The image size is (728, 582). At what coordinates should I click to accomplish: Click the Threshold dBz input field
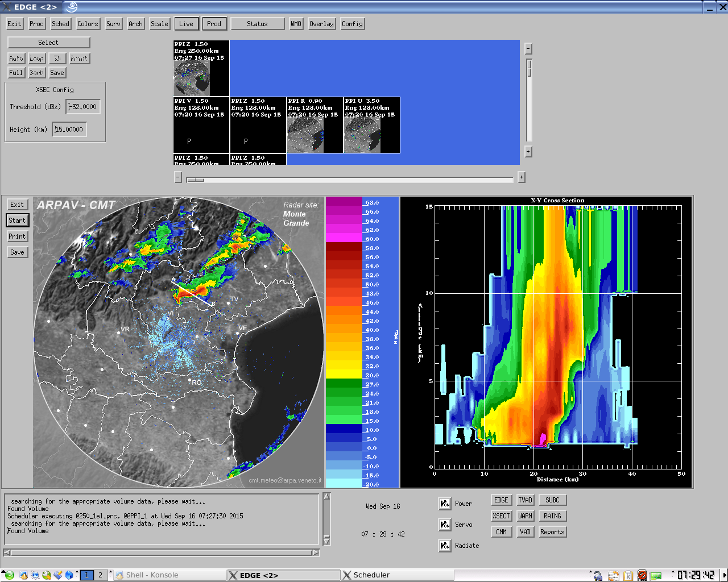click(83, 107)
